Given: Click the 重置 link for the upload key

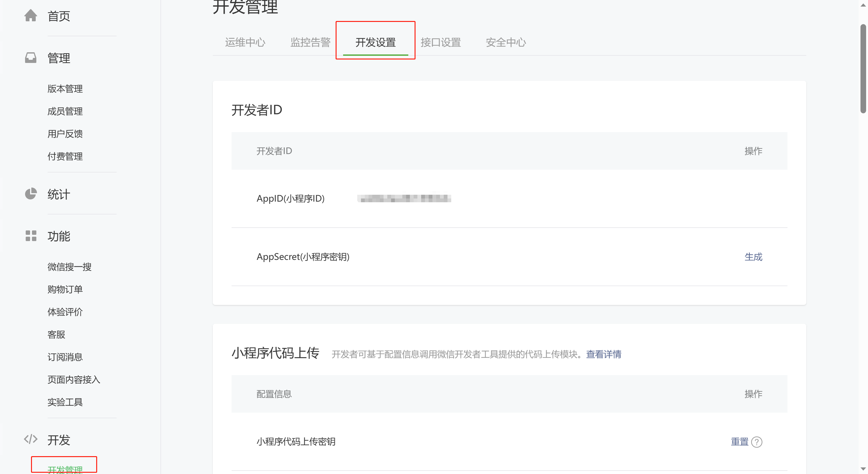Looking at the screenshot, I should (739, 442).
